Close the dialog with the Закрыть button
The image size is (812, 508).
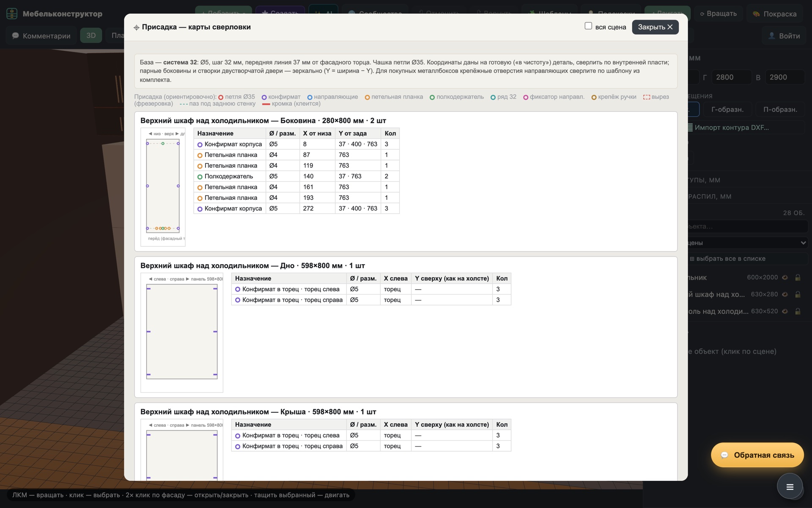(x=655, y=27)
